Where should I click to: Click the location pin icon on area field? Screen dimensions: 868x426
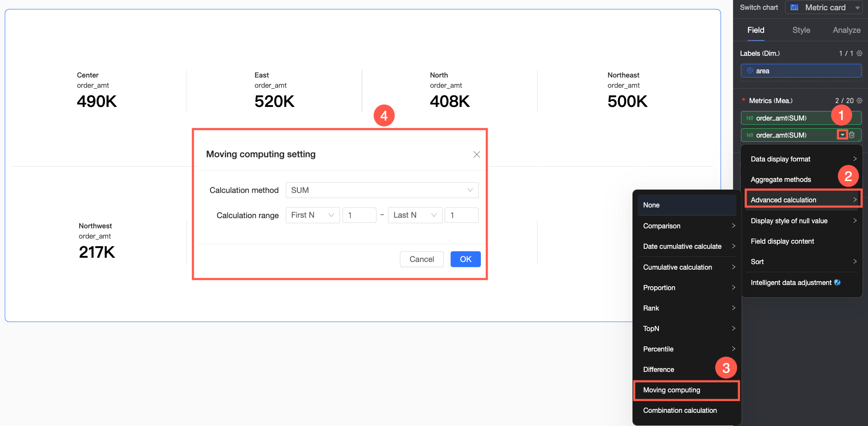click(750, 71)
